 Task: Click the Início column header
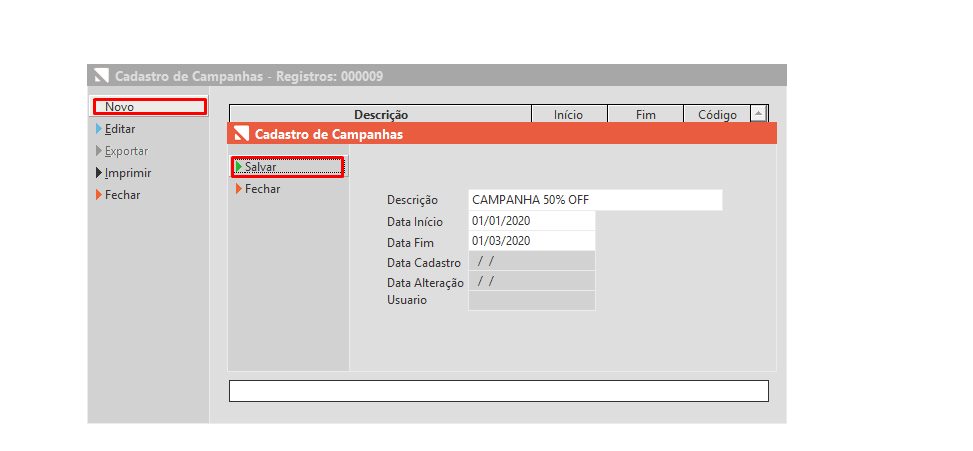tap(570, 114)
